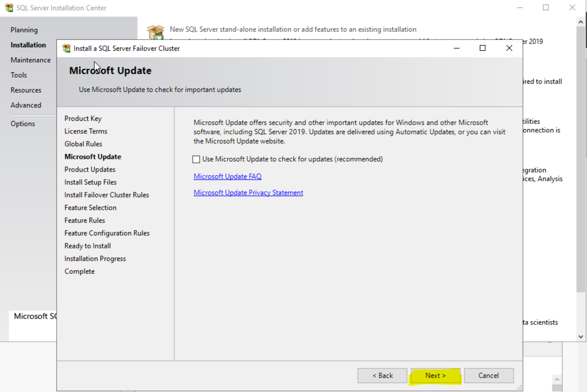Open the Options section
This screenshot has width=587, height=392.
23,124
